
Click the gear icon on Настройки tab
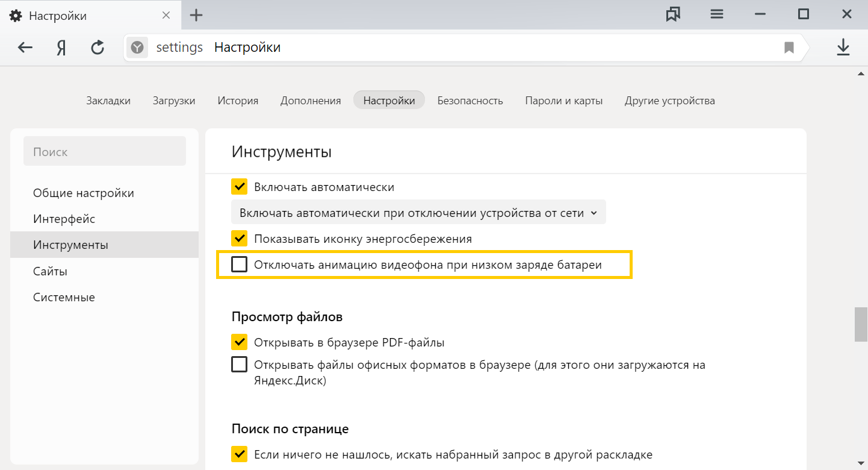pos(16,16)
